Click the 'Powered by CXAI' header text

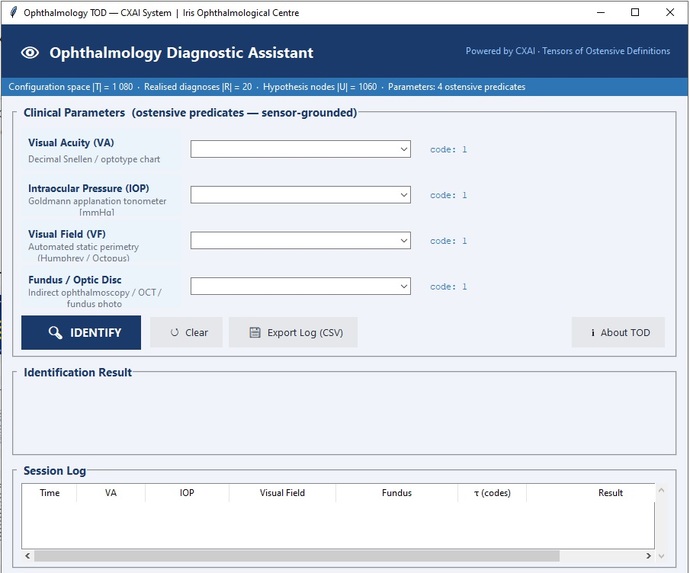click(x=500, y=51)
